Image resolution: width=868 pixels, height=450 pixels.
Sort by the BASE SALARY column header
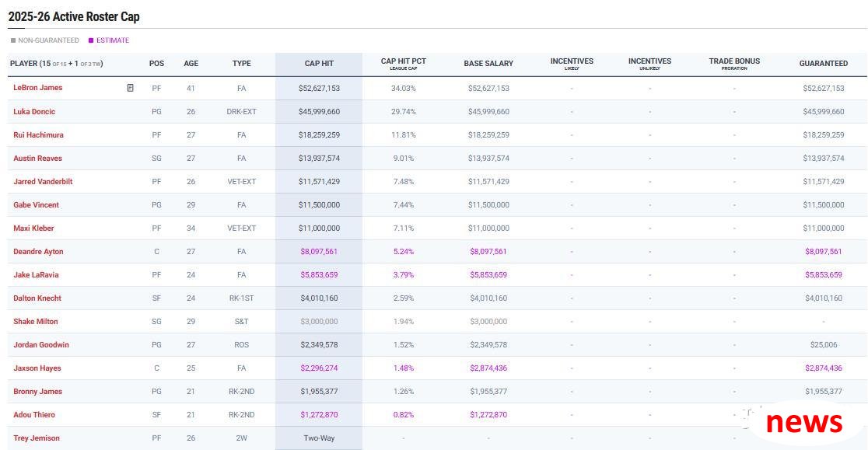pyautogui.click(x=488, y=64)
